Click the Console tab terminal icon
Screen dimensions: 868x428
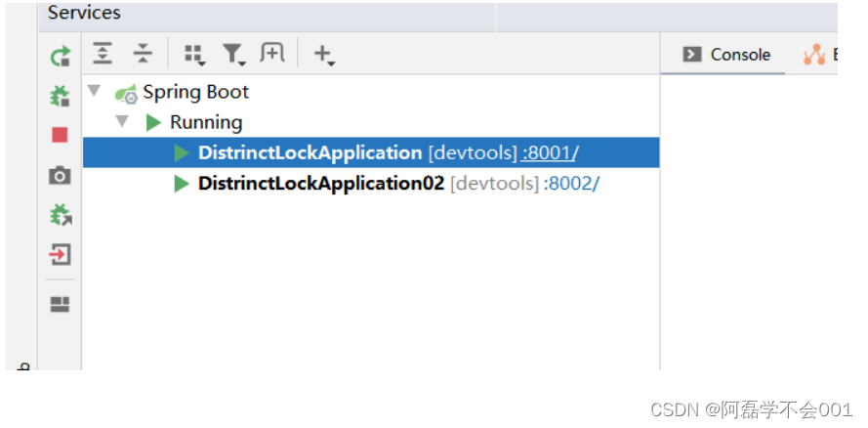[x=692, y=55]
